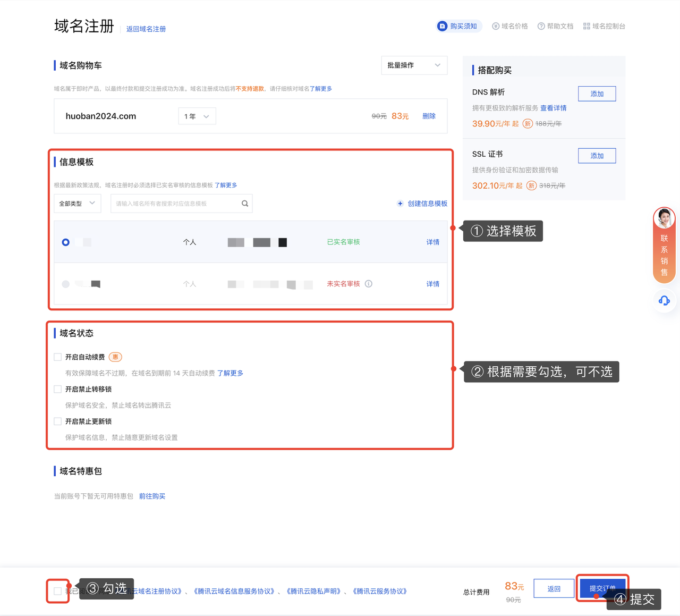Delete huoban2024.com using 删除

pos(429,116)
